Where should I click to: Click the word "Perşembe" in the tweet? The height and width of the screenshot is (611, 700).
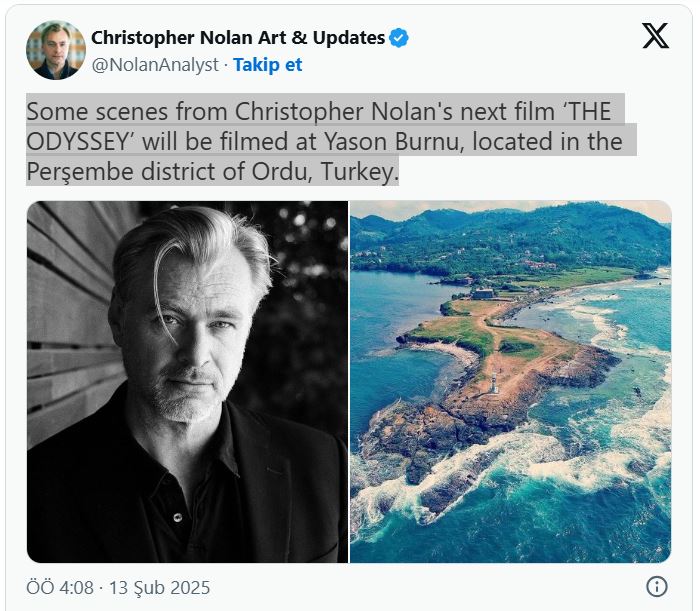click(x=78, y=171)
